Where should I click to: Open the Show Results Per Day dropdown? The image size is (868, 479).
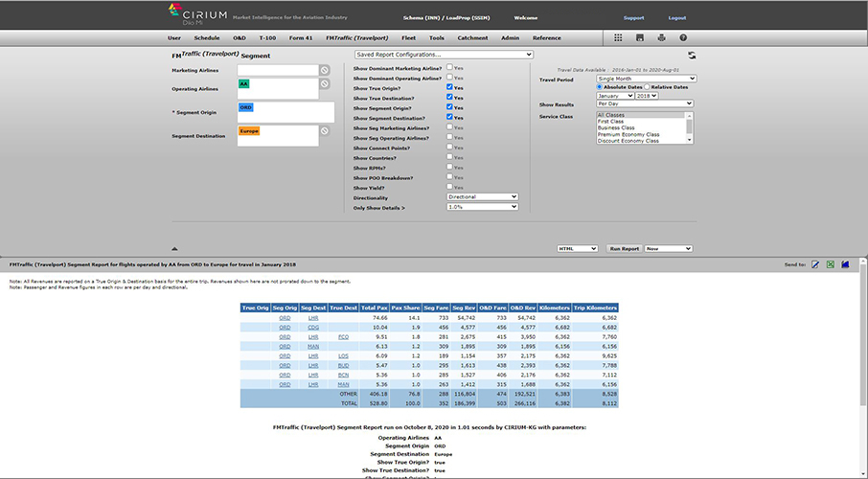click(645, 103)
